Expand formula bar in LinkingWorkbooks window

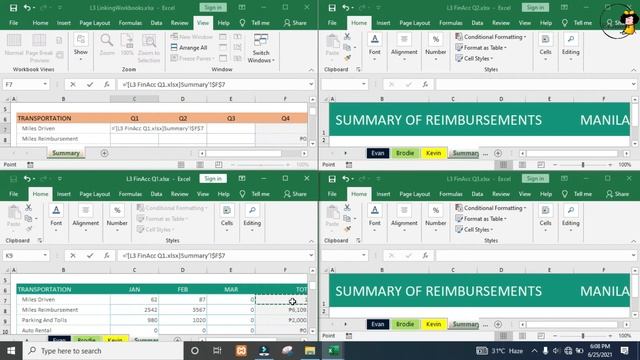click(311, 84)
